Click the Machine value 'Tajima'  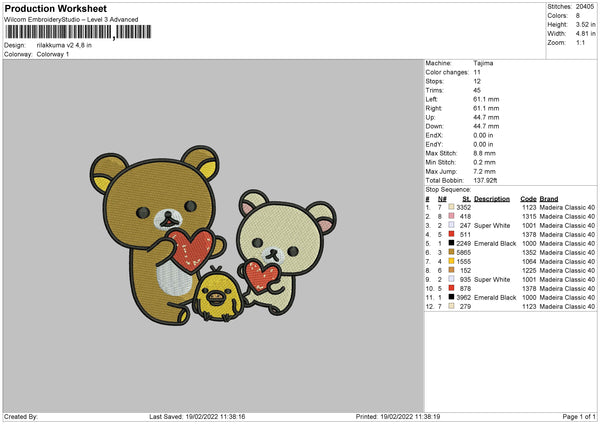coord(483,63)
